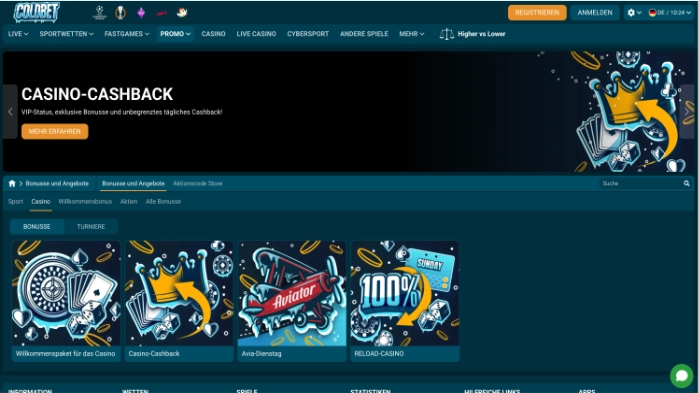Click the German flag language icon
The image size is (699, 393).
click(652, 12)
